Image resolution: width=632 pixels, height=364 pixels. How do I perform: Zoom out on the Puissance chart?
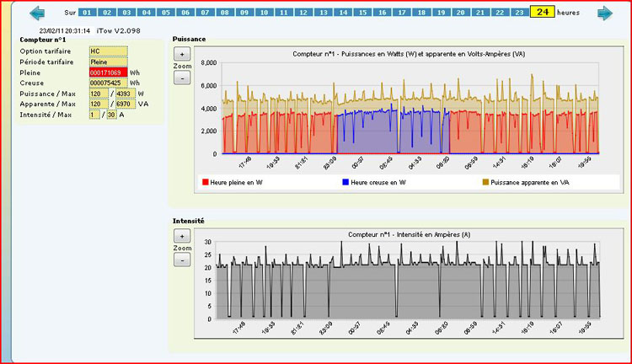183,78
